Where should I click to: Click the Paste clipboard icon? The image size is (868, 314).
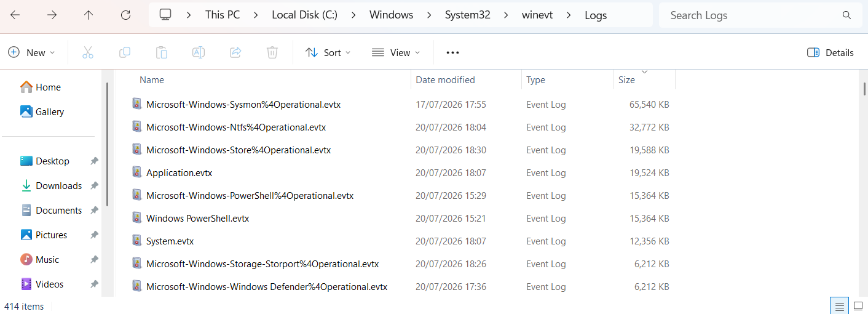pos(162,52)
